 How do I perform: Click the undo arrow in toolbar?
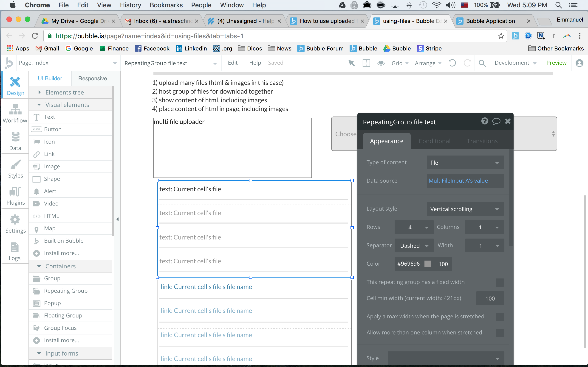click(x=452, y=63)
